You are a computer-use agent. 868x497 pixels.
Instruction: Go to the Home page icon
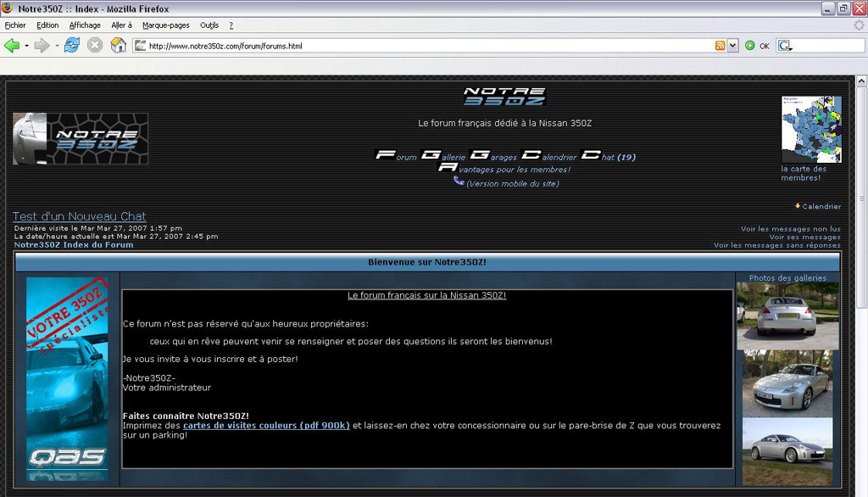(118, 46)
